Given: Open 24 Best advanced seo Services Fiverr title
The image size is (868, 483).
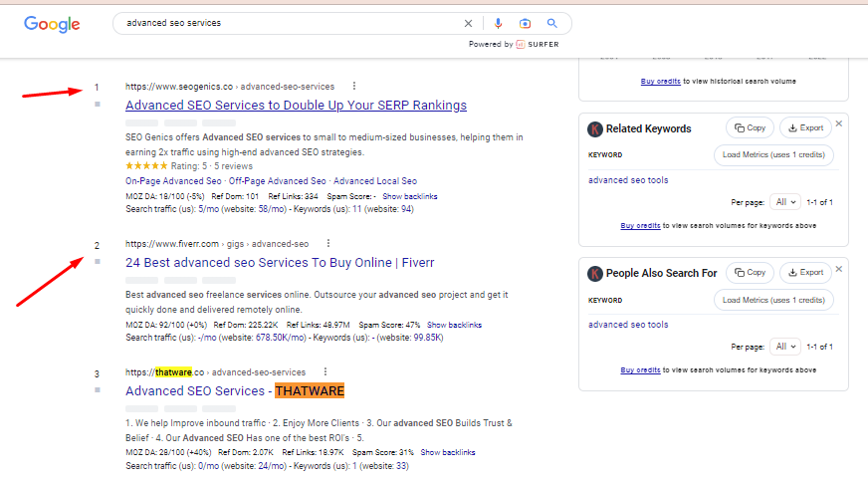Looking at the screenshot, I should 280,263.
